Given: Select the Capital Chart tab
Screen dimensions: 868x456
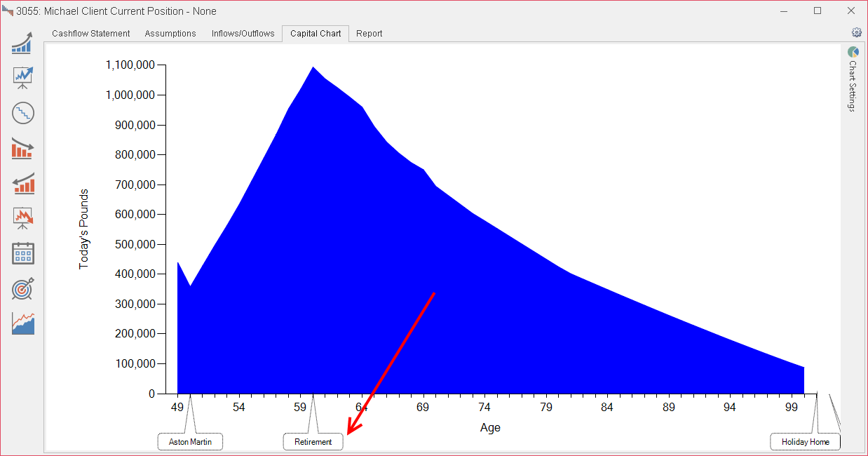Looking at the screenshot, I should (316, 34).
